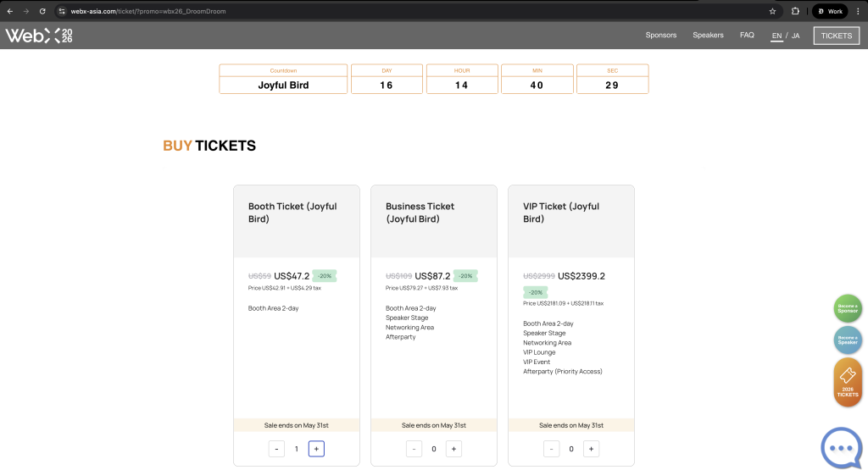Click the struck-through US$2999 price
The width and height of the screenshot is (868, 470).
pos(538,276)
